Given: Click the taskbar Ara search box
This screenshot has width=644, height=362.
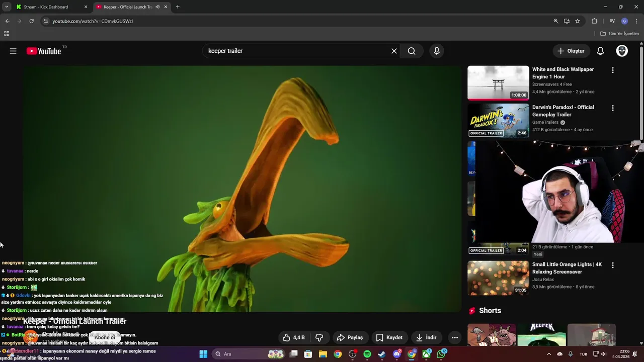Looking at the screenshot, I should (249, 354).
